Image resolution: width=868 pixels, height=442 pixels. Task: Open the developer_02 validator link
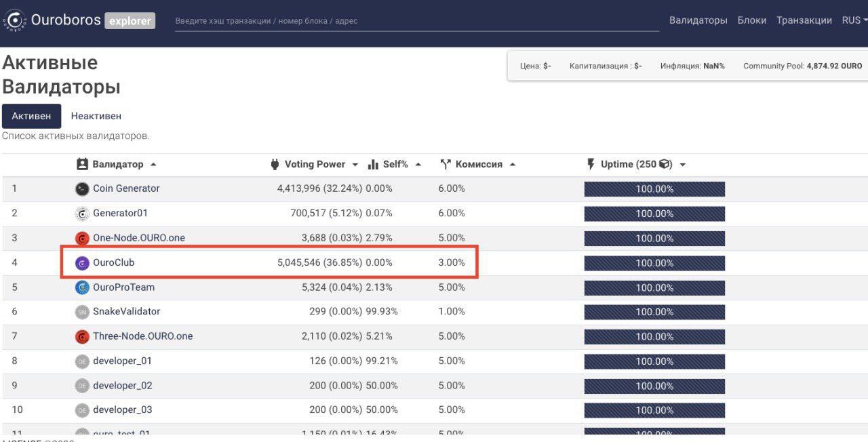pyautogui.click(x=123, y=385)
